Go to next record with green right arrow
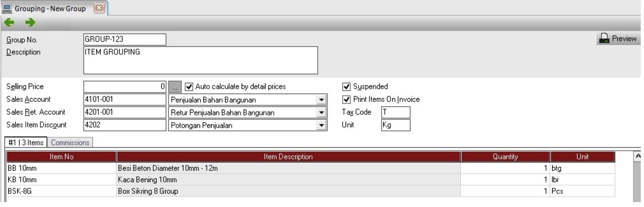 (30, 22)
